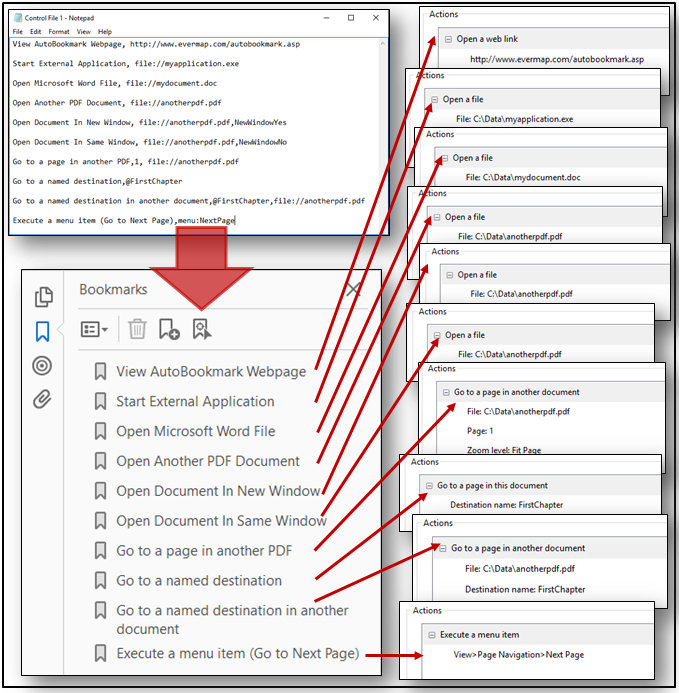Click Destination name: FirstChapter under this document action
The height and width of the screenshot is (693, 679).
[507, 505]
